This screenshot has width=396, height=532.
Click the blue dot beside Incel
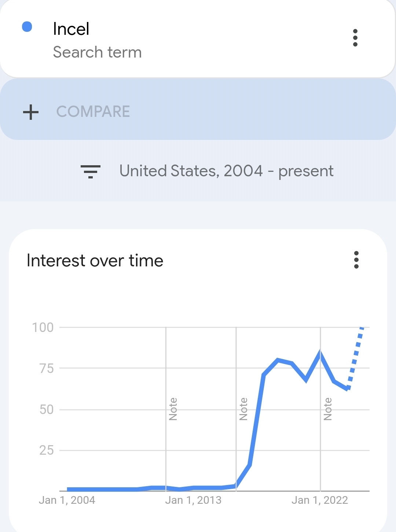(x=27, y=27)
